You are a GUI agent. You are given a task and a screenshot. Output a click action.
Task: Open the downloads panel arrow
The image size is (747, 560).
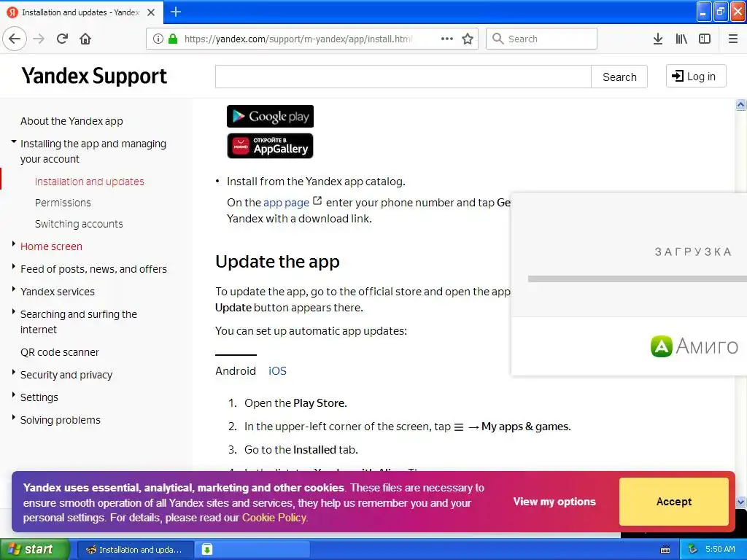(658, 39)
